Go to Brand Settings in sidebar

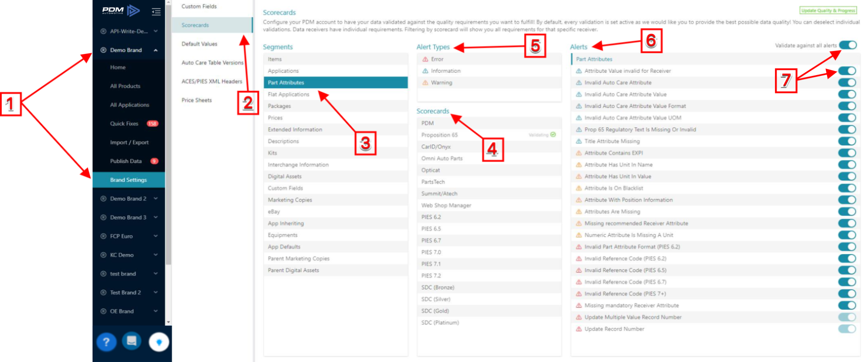[129, 180]
